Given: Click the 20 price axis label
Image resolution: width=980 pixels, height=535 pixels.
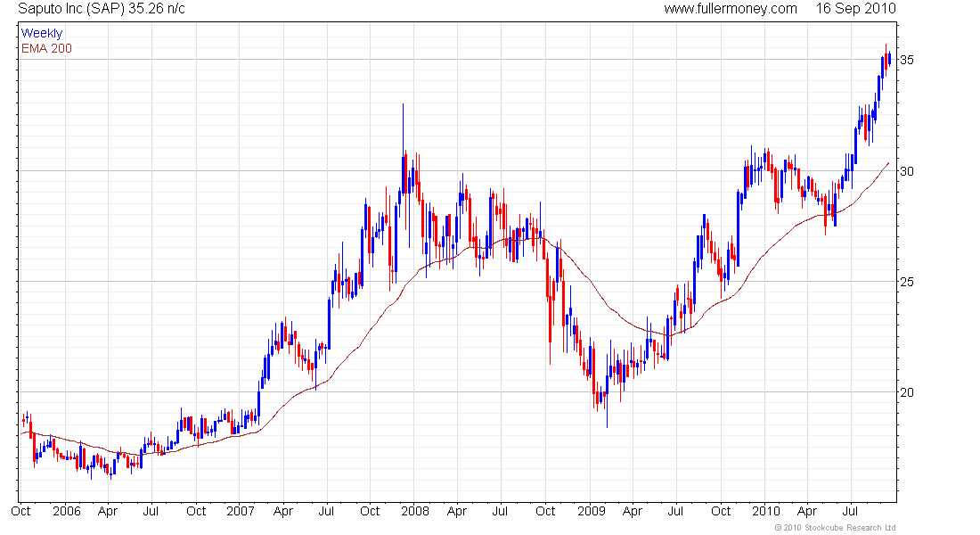Looking at the screenshot, I should (906, 392).
